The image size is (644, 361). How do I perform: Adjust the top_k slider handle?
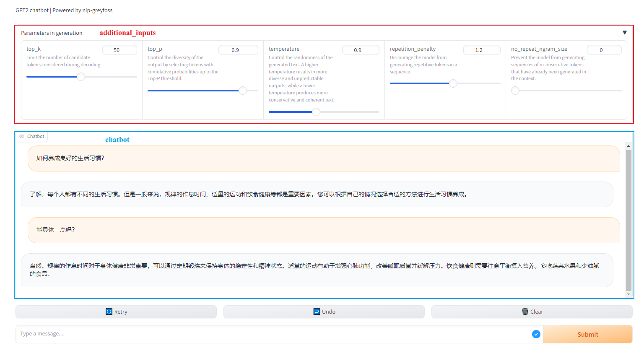click(81, 77)
